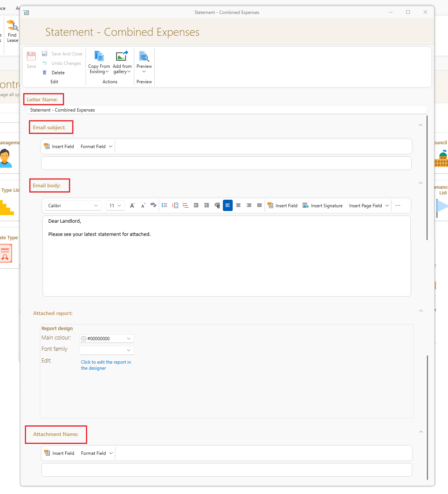The width and height of the screenshot is (448, 494).
Task: Toggle the show paragraph marks icon
Action: [217, 205]
